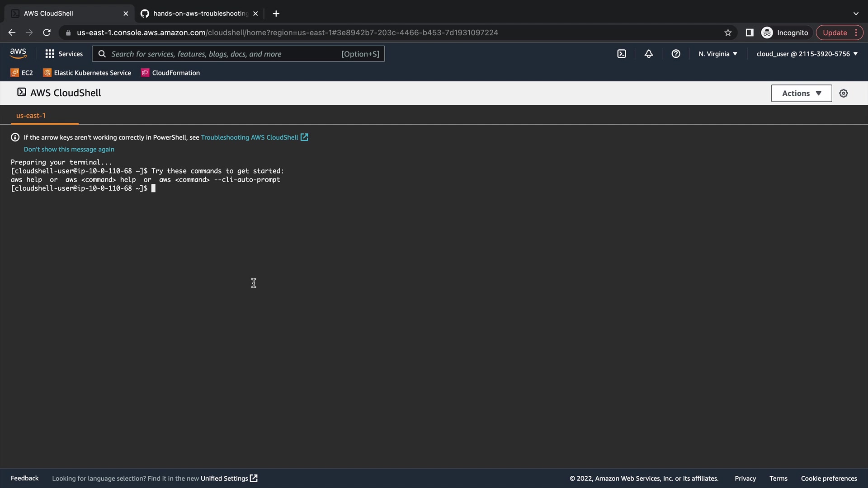Open CloudShell preferences gear icon
868x488 pixels.
click(844, 94)
